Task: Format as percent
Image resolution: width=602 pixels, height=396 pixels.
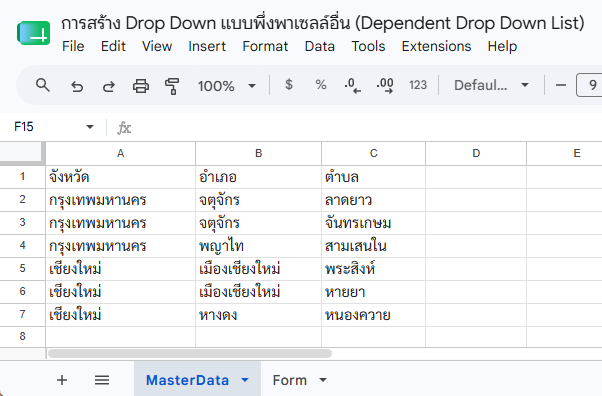Action: [x=321, y=85]
